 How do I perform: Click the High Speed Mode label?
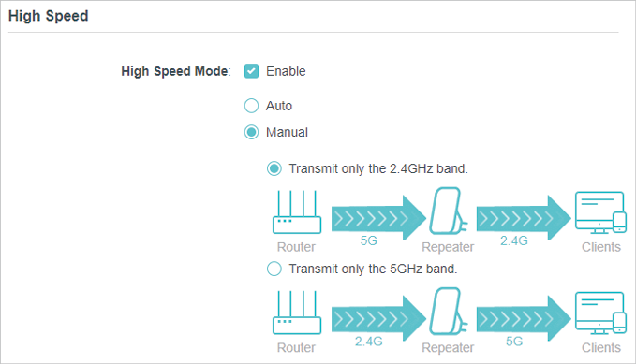pyautogui.click(x=176, y=71)
